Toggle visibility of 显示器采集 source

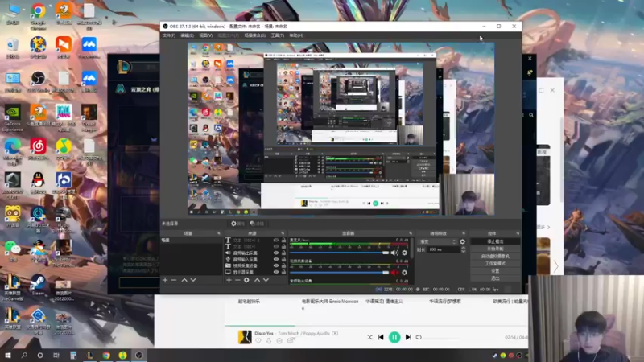(276, 272)
